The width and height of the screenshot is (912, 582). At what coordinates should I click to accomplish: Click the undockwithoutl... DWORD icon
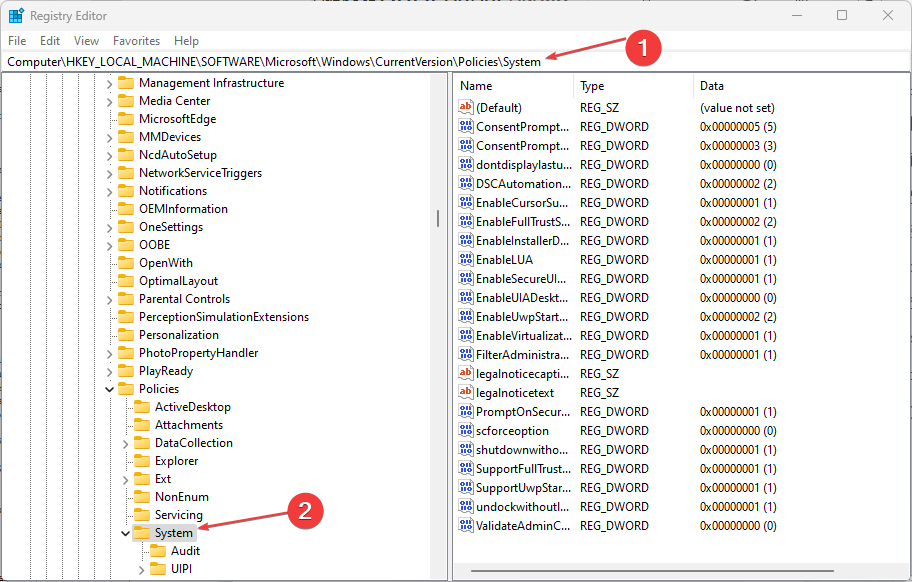(466, 506)
